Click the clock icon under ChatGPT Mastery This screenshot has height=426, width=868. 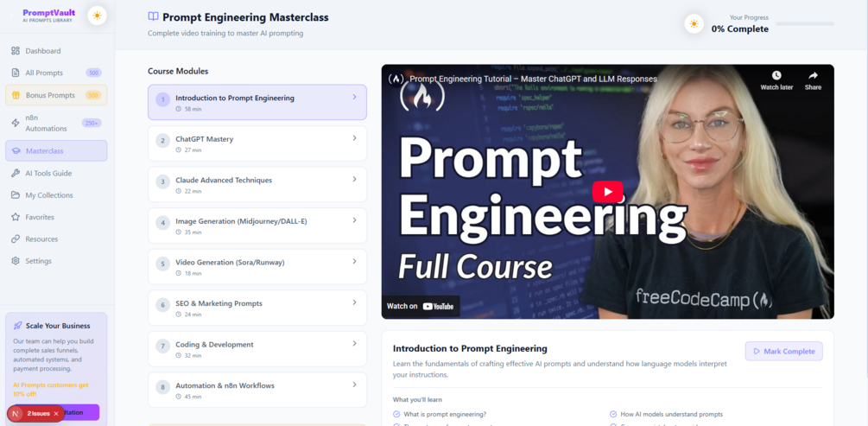(178, 150)
